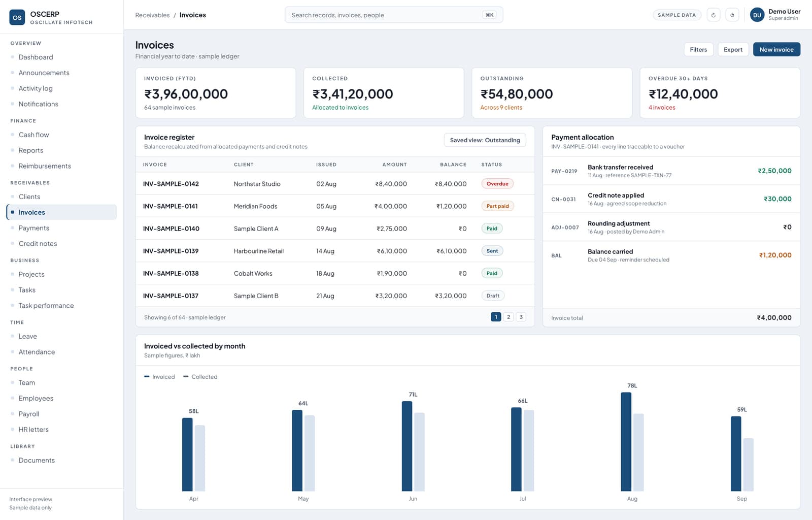Click the Collected ₹3,41,20,000 card
Viewport: 812px width, 520px height.
click(x=384, y=93)
